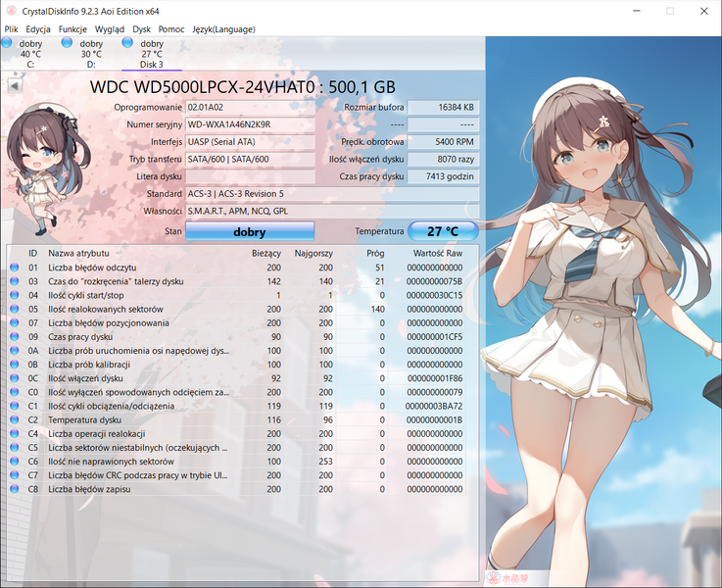Click the status orb for attribute 0C

click(x=15, y=378)
